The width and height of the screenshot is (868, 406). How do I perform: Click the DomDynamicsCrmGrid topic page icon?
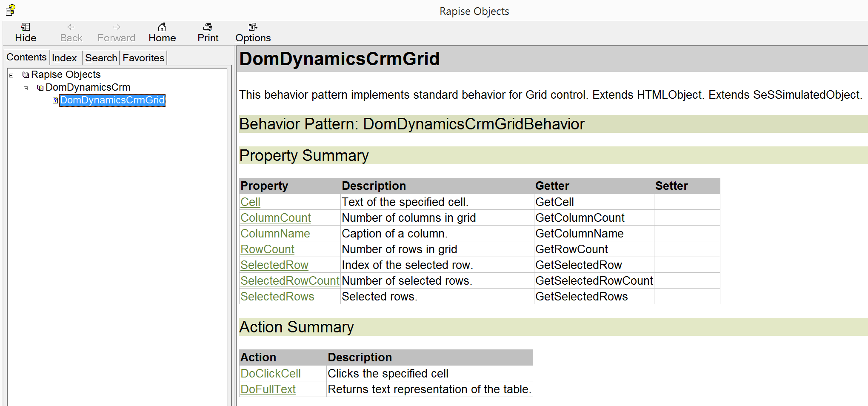55,100
